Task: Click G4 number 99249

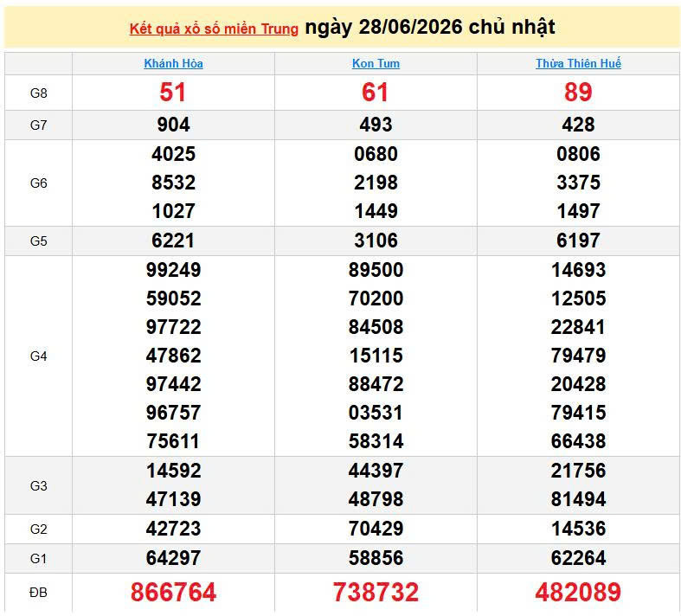Action: coord(173,270)
